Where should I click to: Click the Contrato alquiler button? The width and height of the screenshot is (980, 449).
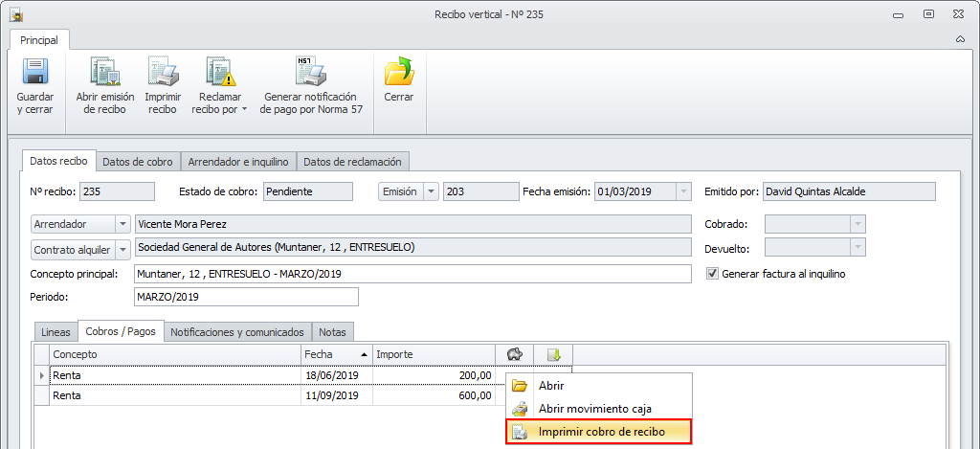tap(73, 250)
